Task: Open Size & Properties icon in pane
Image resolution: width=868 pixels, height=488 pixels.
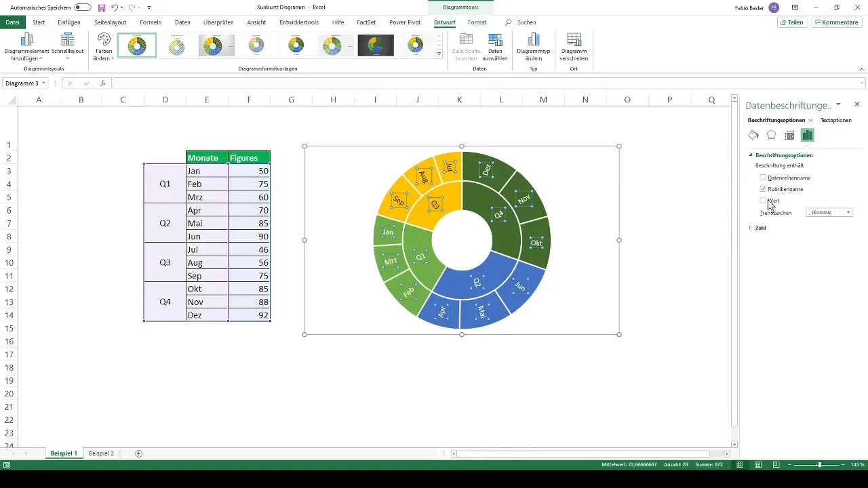Action: 789,135
